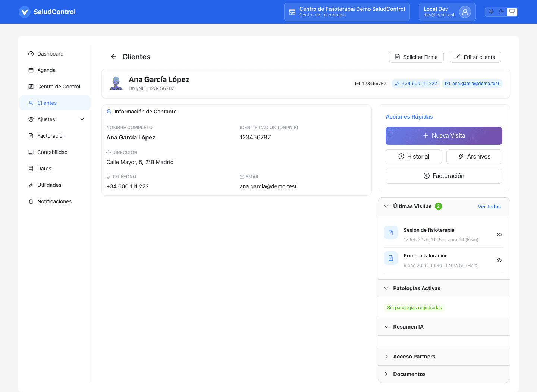Select Clientes in the sidebar
The height and width of the screenshot is (392, 537).
pyautogui.click(x=55, y=103)
